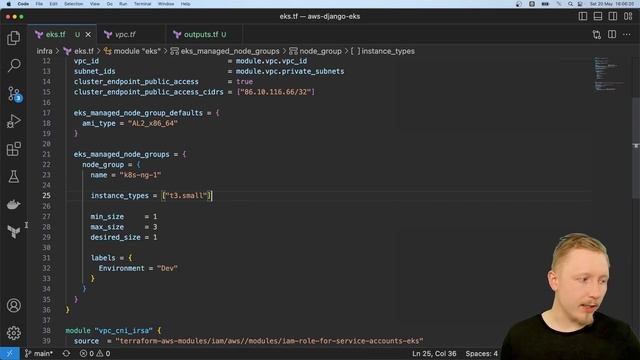Screen dimensions: 640x360
Task: Open the Search view in activity bar
Action: pos(13,65)
